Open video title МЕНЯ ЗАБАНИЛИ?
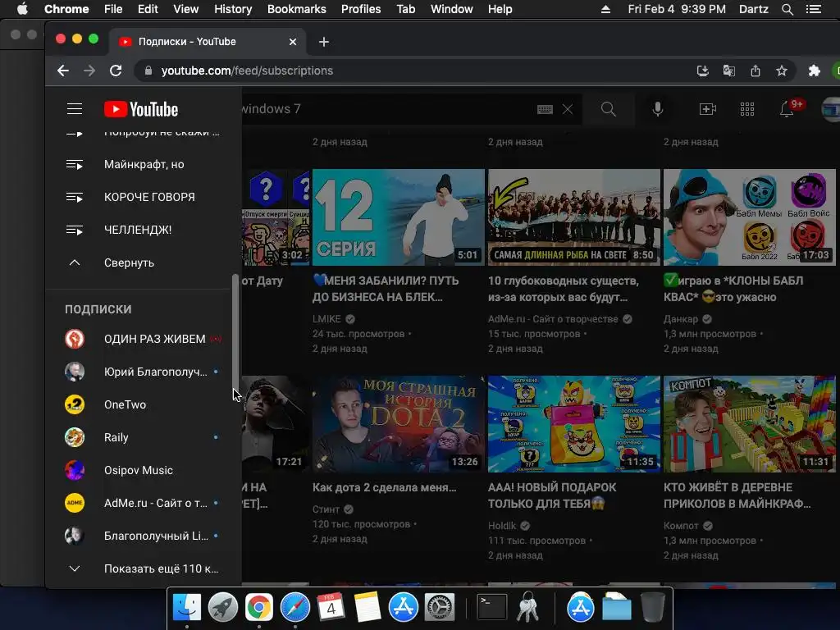Screen dimensions: 840x630 tap(386, 289)
